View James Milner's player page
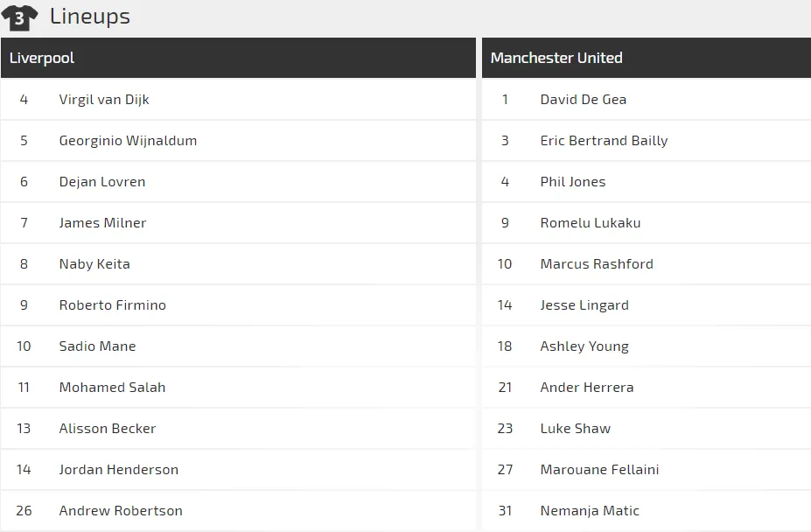The height and width of the screenshot is (532, 811). (x=102, y=222)
